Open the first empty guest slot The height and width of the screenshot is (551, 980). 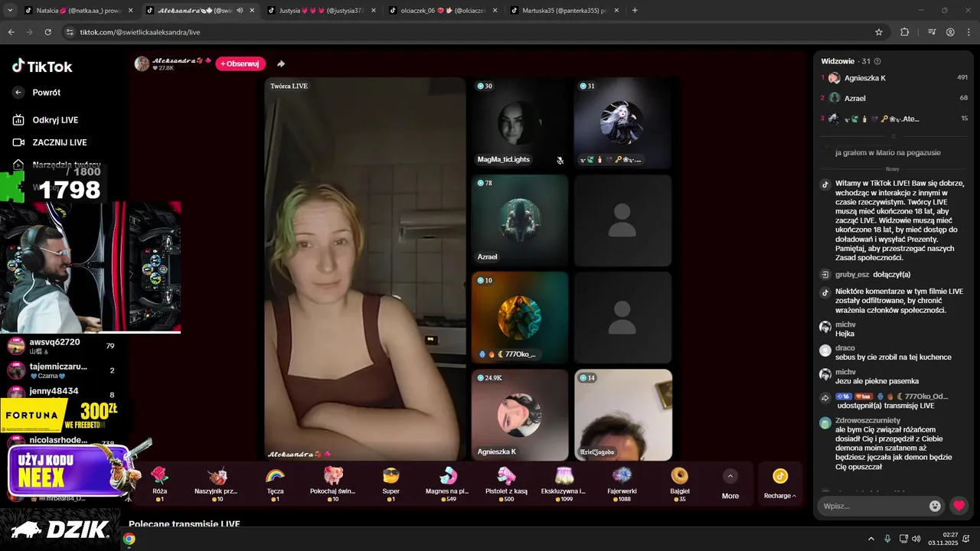pos(622,220)
